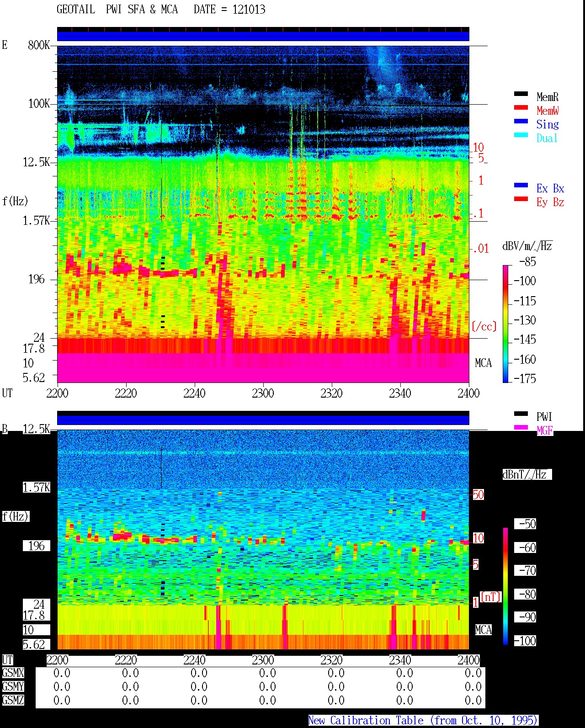
Task: Click the cyan Dual legend swatch
Action: click(x=521, y=135)
